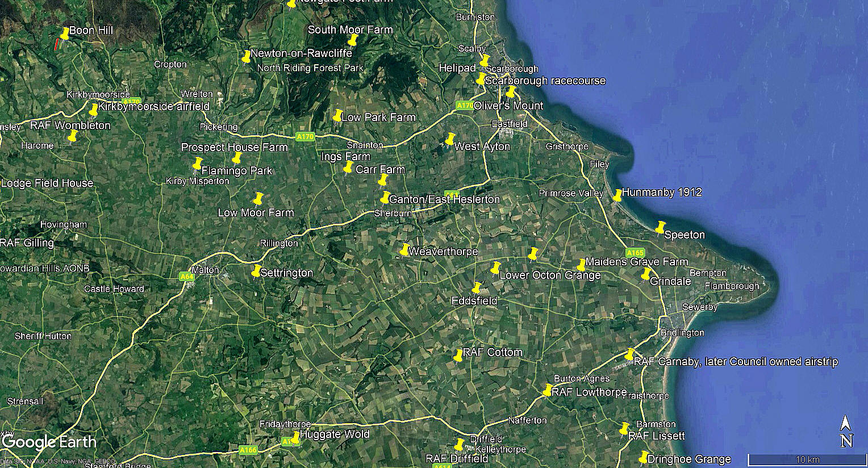
Task: Click the RAF Gilling label
Action: pos(27,243)
